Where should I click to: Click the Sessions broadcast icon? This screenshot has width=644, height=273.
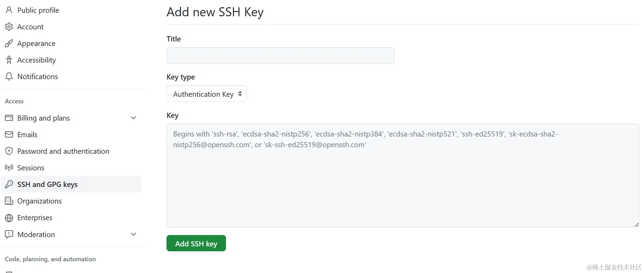[9, 168]
